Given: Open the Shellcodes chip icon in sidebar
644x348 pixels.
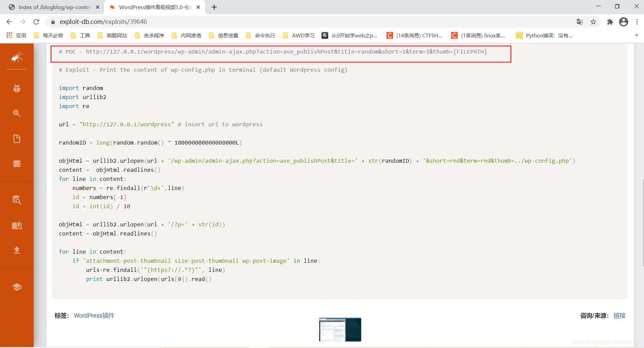Looking at the screenshot, I should pyautogui.click(x=17, y=163).
